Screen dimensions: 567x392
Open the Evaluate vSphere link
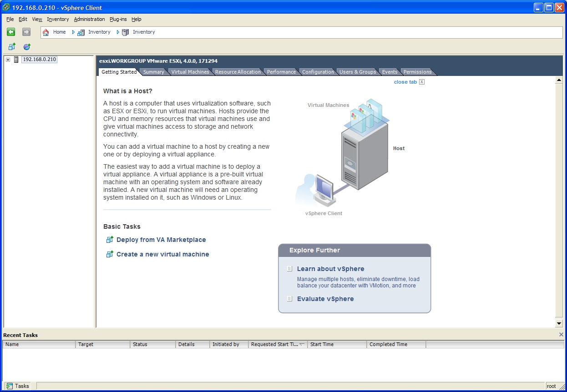coord(325,299)
